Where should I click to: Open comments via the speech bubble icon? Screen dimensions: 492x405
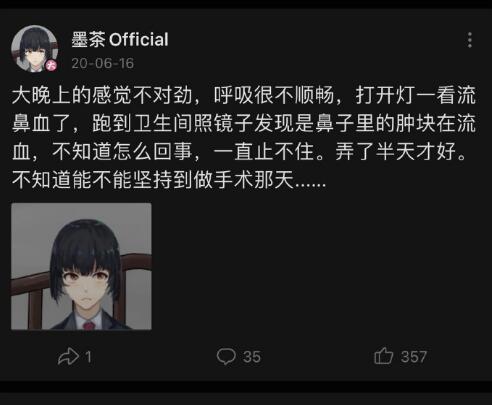point(226,356)
